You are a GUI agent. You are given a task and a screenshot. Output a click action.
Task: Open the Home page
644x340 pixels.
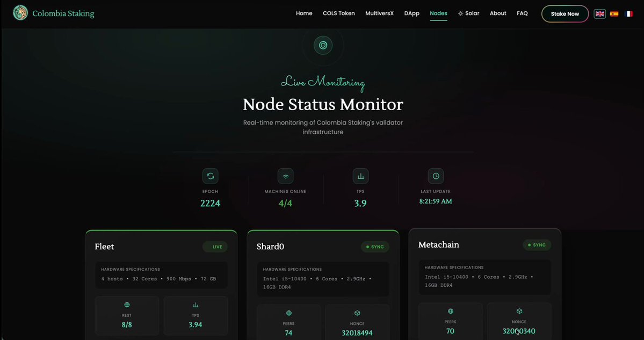pos(304,13)
